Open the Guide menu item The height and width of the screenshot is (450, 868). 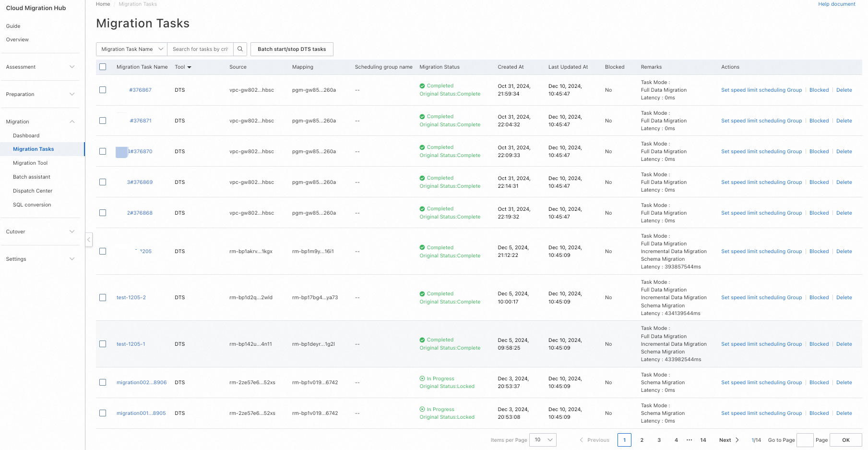(13, 26)
